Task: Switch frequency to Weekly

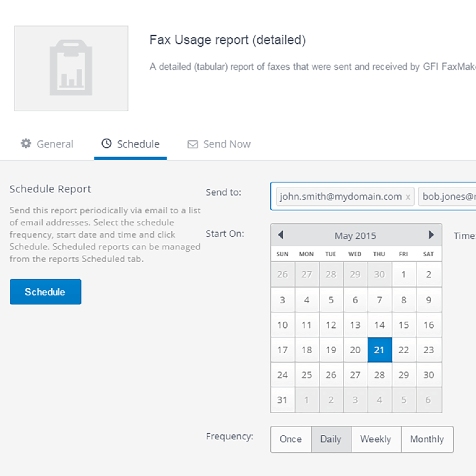Action: (375, 439)
